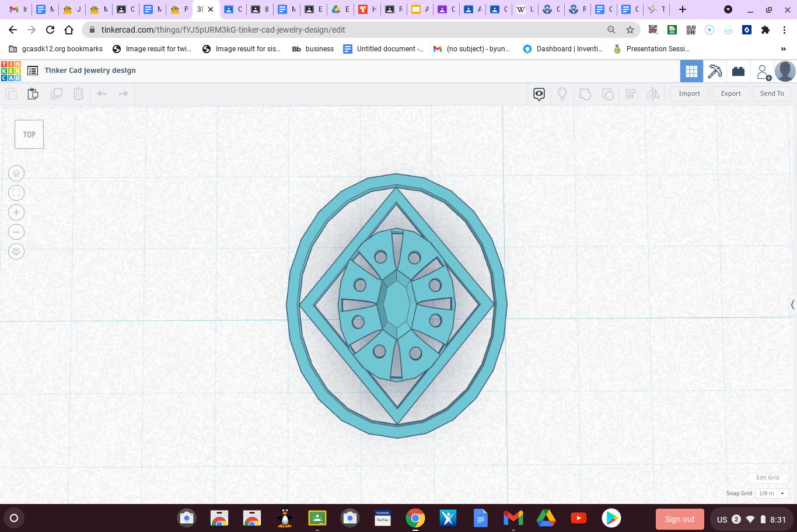797x532 pixels.
Task: Select the Workplane notes/comment tool
Action: (539, 93)
